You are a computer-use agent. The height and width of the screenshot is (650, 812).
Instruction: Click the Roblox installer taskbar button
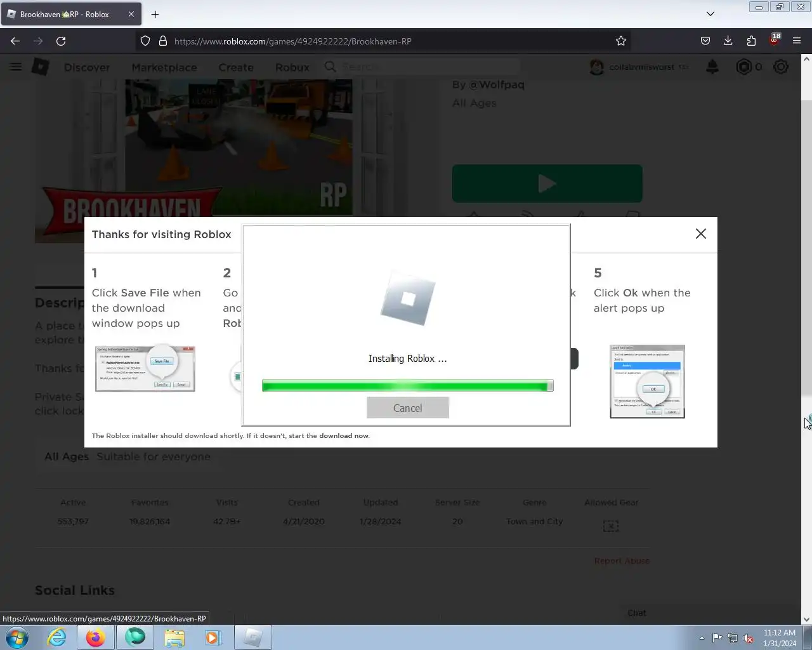pos(252,637)
